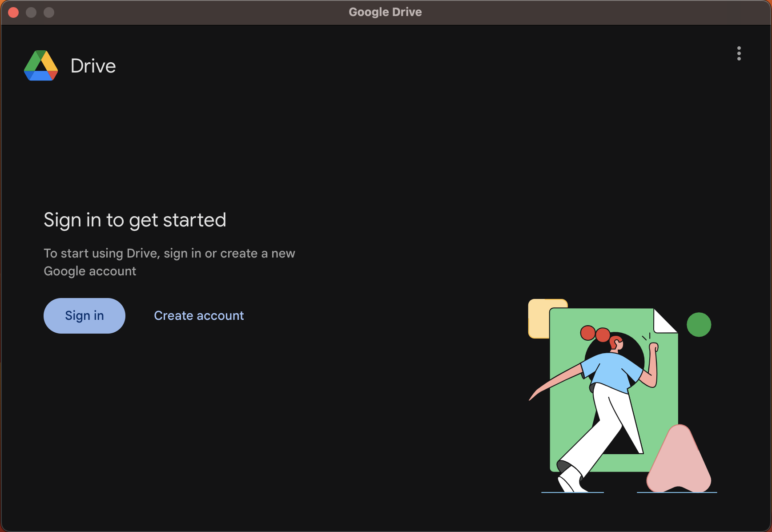Click the Drive wordmark next to logo
Screen dimensions: 772x532
pyautogui.click(x=93, y=66)
